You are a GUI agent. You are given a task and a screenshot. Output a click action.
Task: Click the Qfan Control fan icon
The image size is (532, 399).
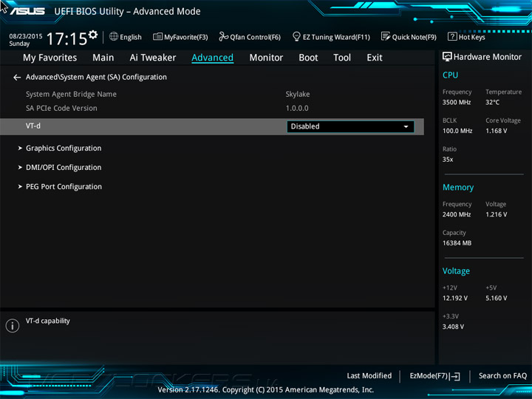(224, 36)
